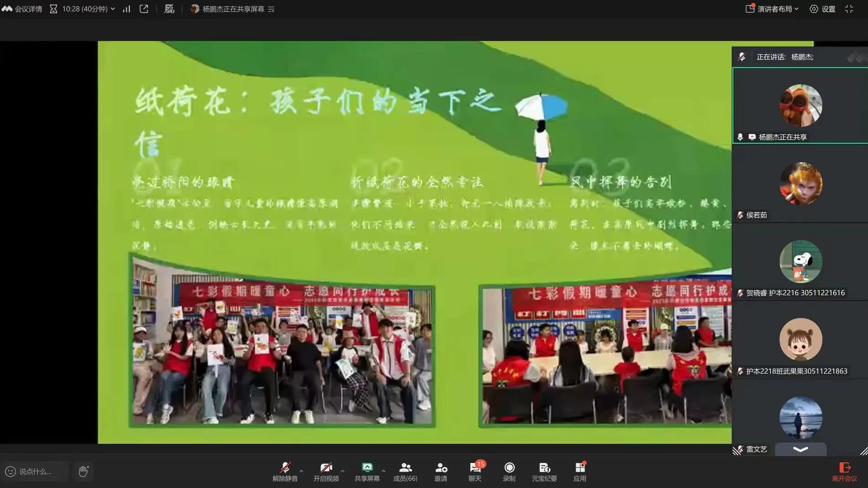Click the 说点什么 message input field
868x488 pixels.
pyautogui.click(x=36, y=472)
